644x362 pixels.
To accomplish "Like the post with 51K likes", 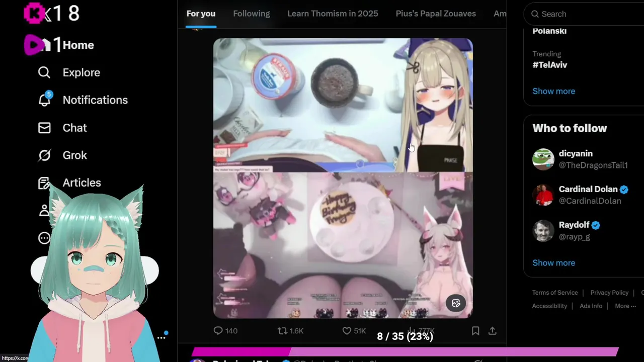I will click(347, 331).
